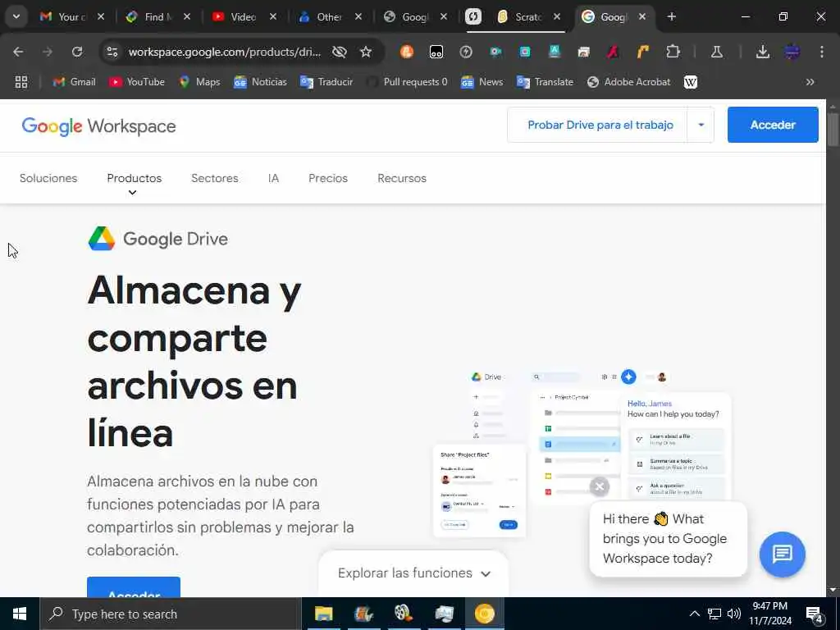
Task: Open Pull requests 0 bookmark
Action: pyautogui.click(x=407, y=82)
